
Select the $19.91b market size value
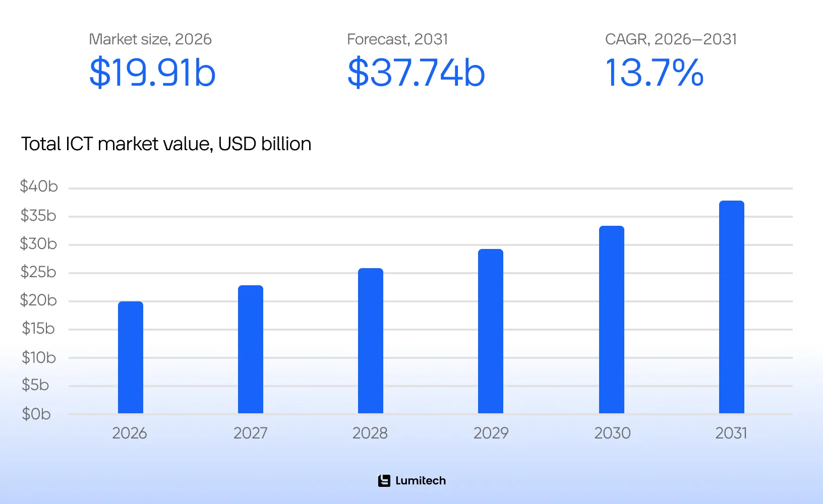(152, 73)
